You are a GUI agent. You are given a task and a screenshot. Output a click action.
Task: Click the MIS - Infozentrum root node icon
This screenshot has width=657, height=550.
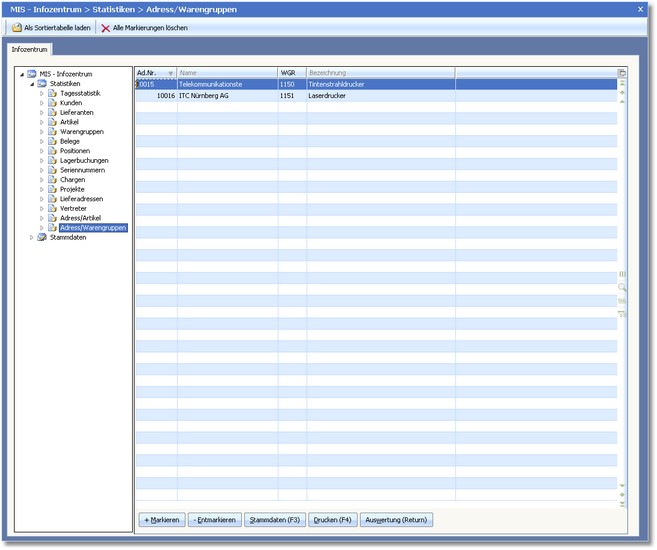tap(32, 74)
